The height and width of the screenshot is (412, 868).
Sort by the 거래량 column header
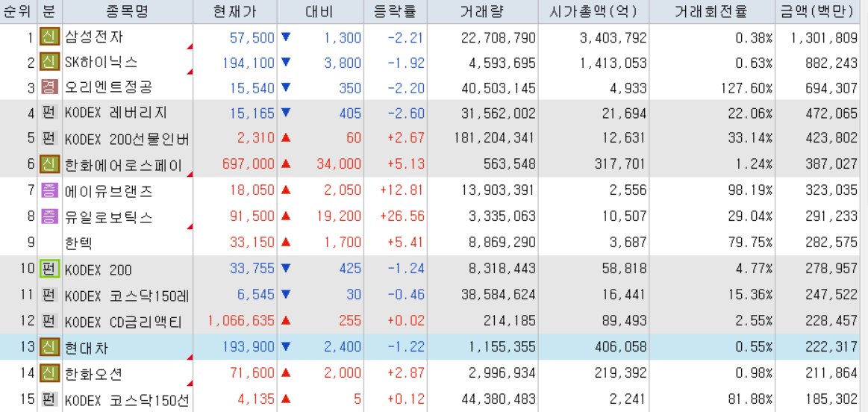coord(482,12)
